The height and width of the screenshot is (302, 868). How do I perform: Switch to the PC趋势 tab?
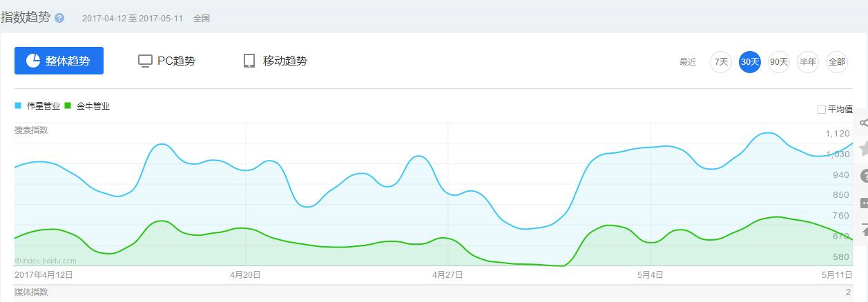(x=167, y=61)
